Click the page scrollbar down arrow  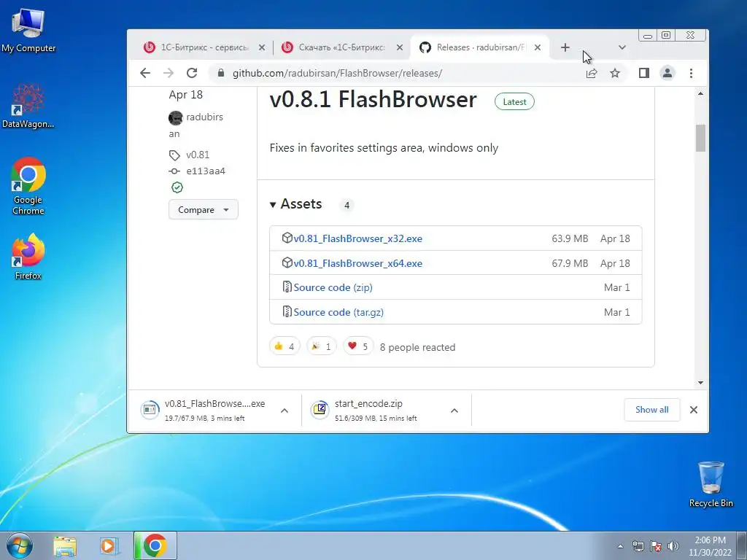click(700, 382)
